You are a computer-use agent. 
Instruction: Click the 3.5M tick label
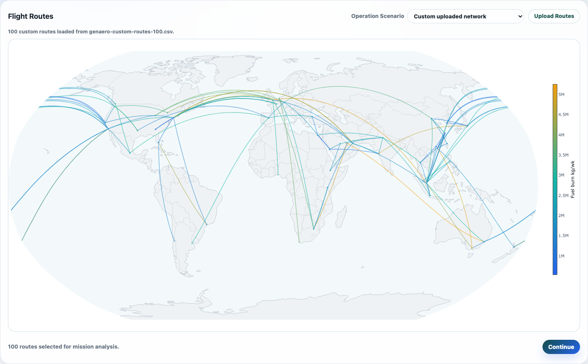563,155
